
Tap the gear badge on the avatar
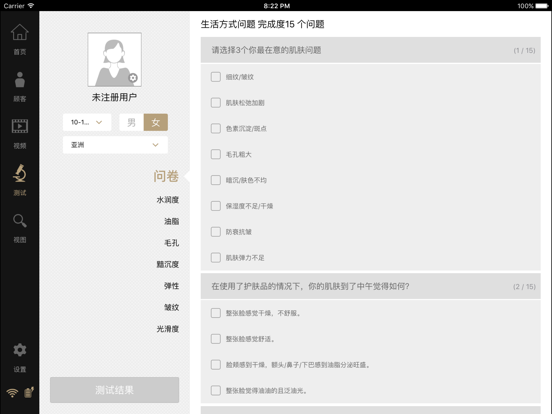pos(133,78)
